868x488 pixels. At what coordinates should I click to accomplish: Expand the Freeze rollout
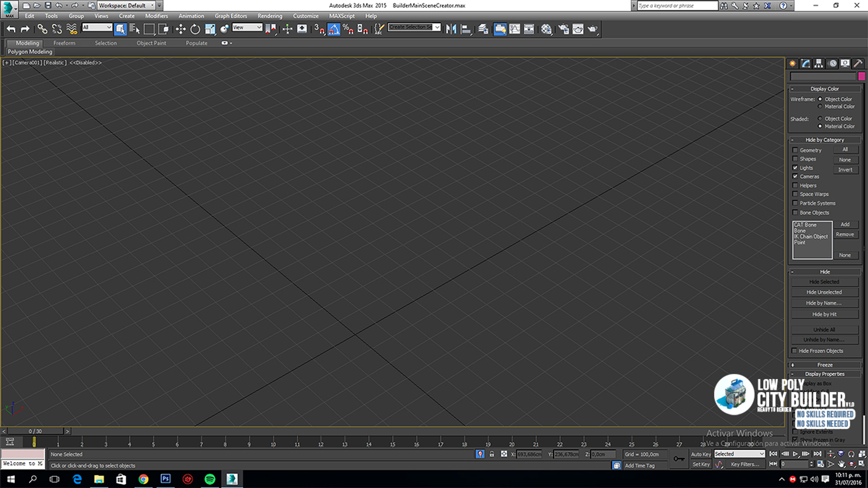(825, 365)
